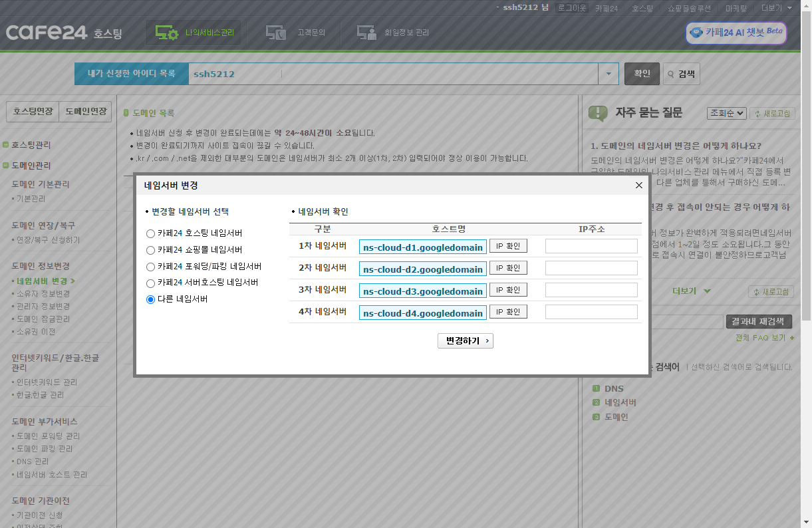
Task: Focus 3차 네임서버 hostname field
Action: click(423, 291)
